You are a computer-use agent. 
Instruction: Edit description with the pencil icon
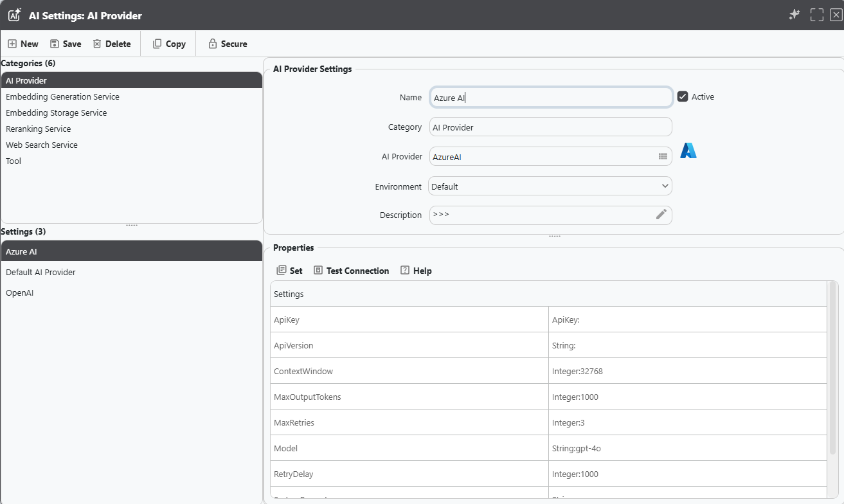[x=661, y=215]
